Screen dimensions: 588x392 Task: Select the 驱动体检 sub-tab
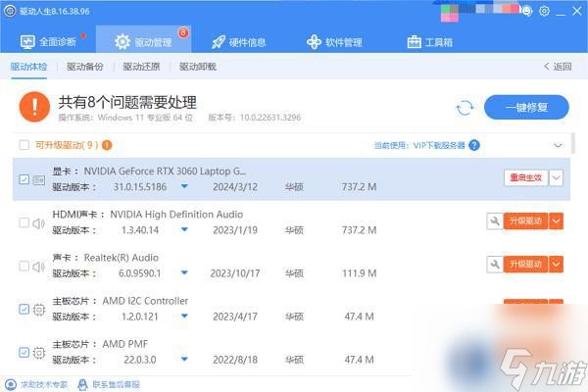tap(28, 67)
